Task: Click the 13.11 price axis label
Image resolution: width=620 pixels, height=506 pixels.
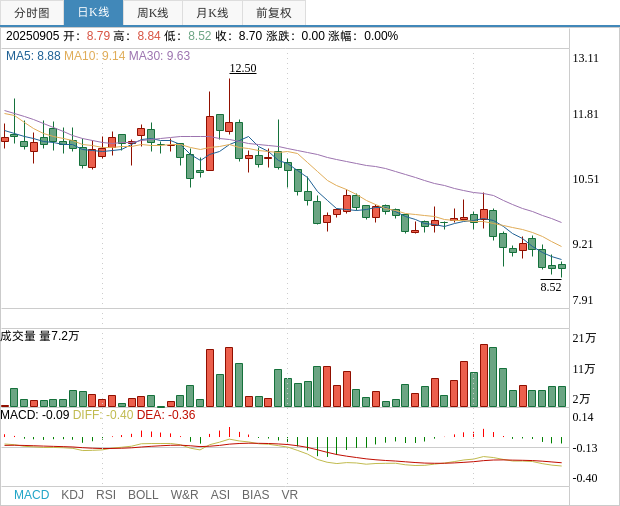Action: (x=586, y=58)
